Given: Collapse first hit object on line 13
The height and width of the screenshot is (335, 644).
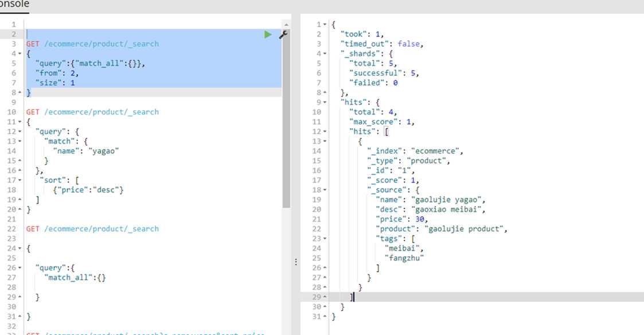Looking at the screenshot, I should (x=325, y=141).
